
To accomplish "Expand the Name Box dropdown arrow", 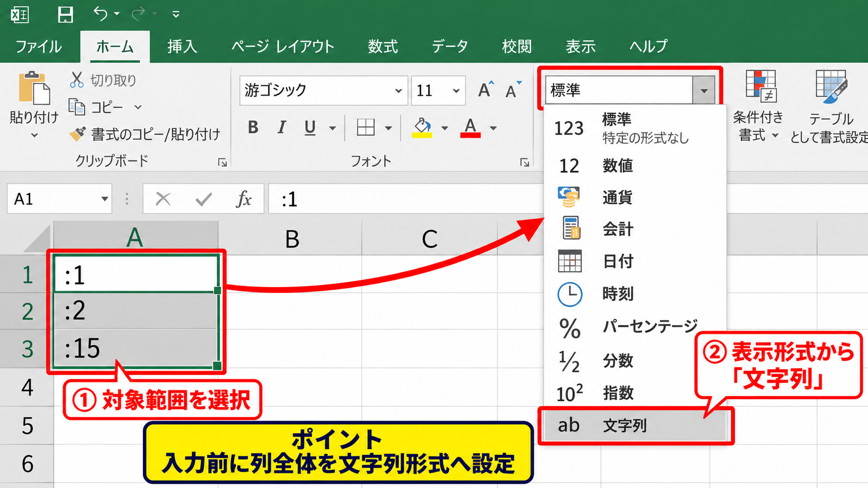I will click(104, 199).
